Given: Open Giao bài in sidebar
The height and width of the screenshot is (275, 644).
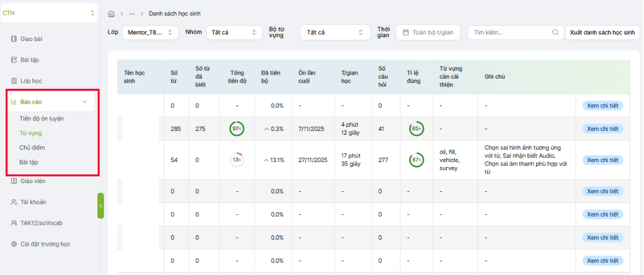Looking at the screenshot, I should [x=31, y=39].
